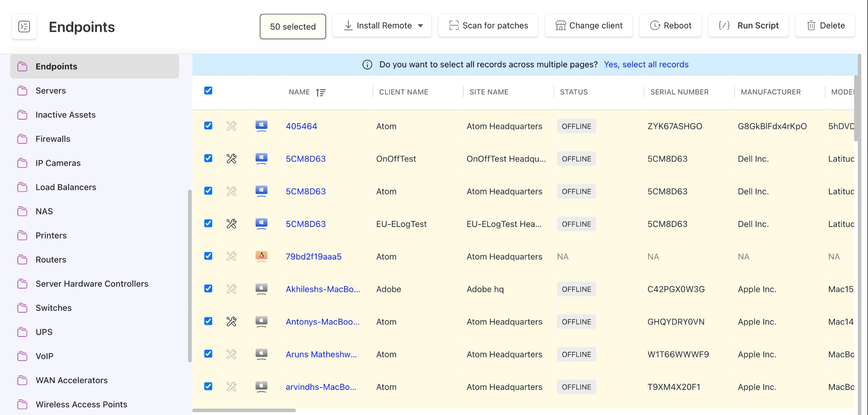Click the tools icon for Antonys-MacBook row
The image size is (868, 415).
coord(231,322)
